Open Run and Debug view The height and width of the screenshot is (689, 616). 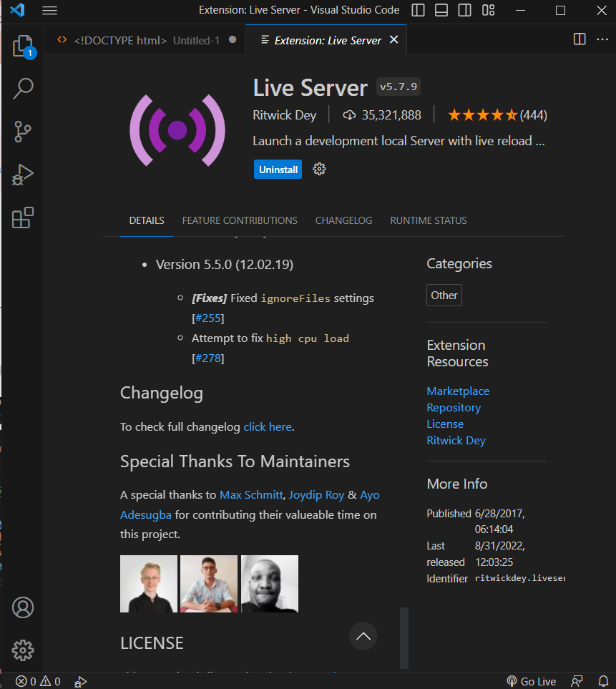[x=23, y=175]
